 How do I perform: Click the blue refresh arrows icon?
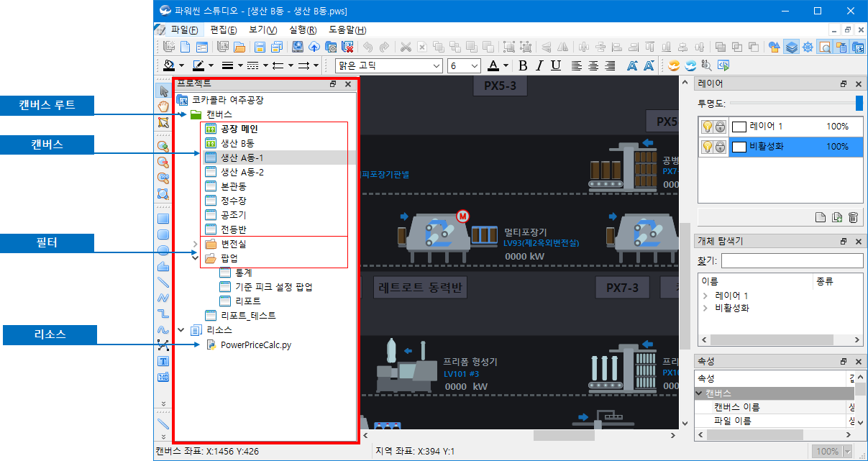point(690,65)
